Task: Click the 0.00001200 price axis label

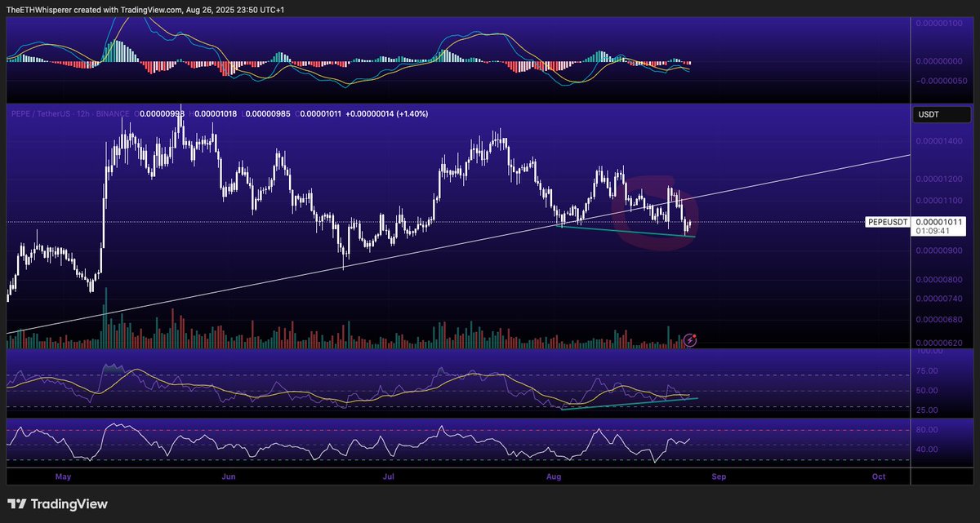Action: [939, 179]
